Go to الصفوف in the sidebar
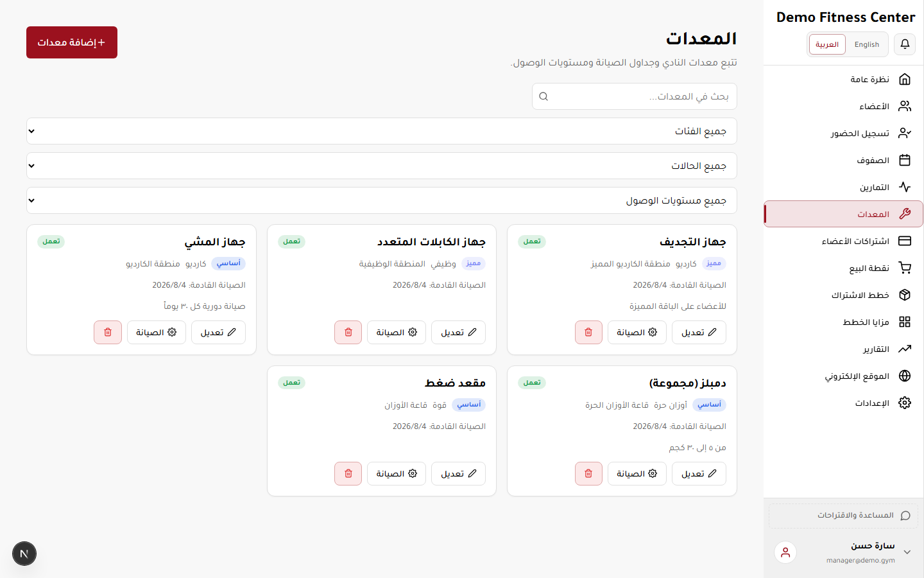924x578 pixels. 843,160
